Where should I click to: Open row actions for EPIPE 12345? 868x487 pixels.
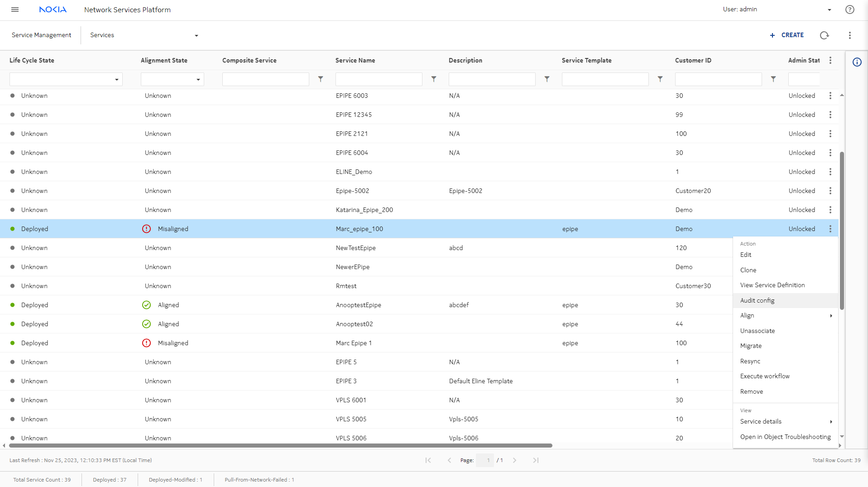point(830,115)
